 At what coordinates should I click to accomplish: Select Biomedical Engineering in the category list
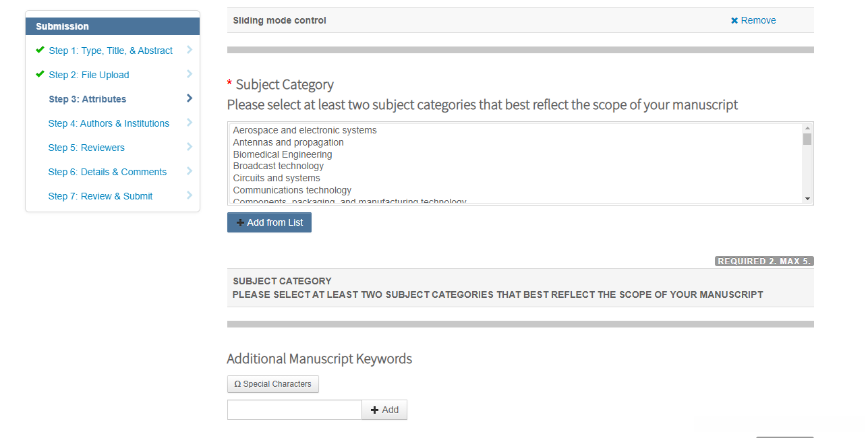tap(283, 154)
